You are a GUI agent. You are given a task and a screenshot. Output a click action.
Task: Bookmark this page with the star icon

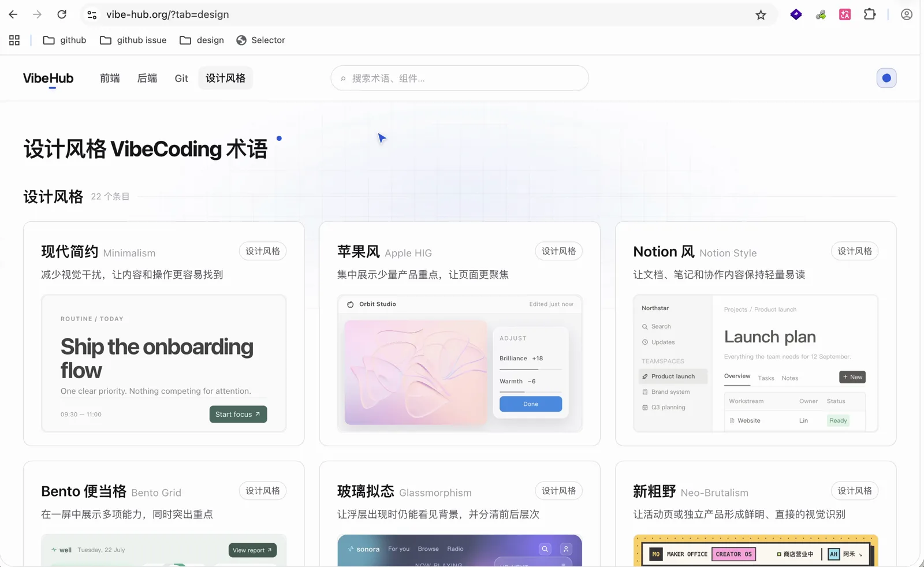coord(761,15)
